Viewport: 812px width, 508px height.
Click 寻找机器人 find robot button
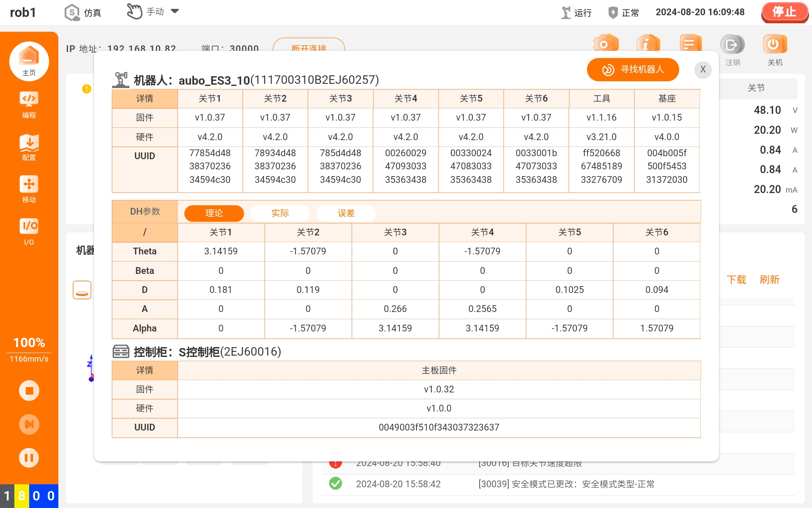point(633,69)
